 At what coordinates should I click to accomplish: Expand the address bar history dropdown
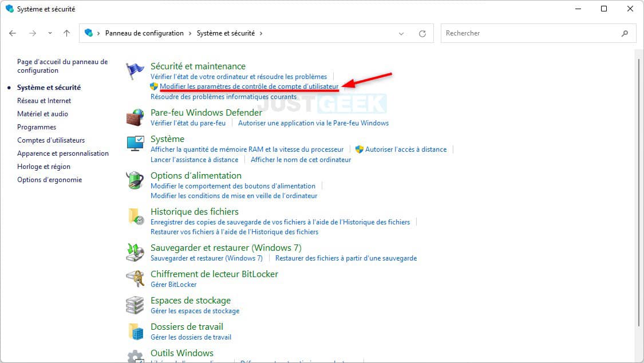[401, 34]
